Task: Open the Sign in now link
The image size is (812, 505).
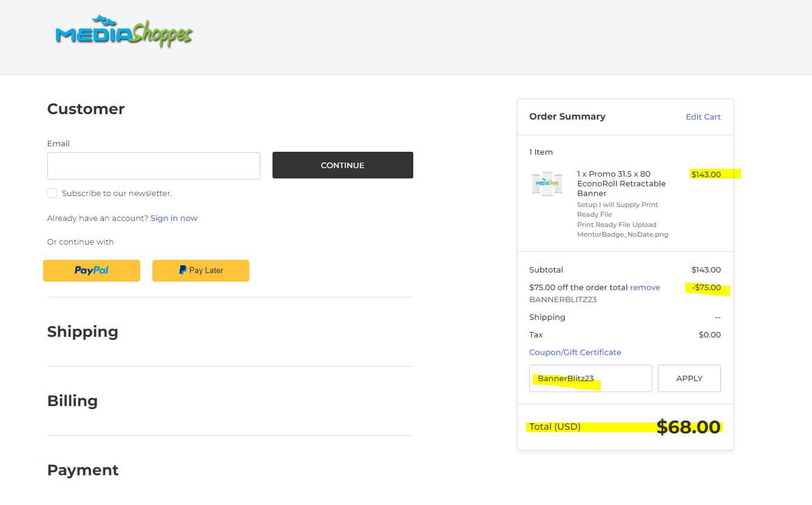Action: tap(174, 218)
